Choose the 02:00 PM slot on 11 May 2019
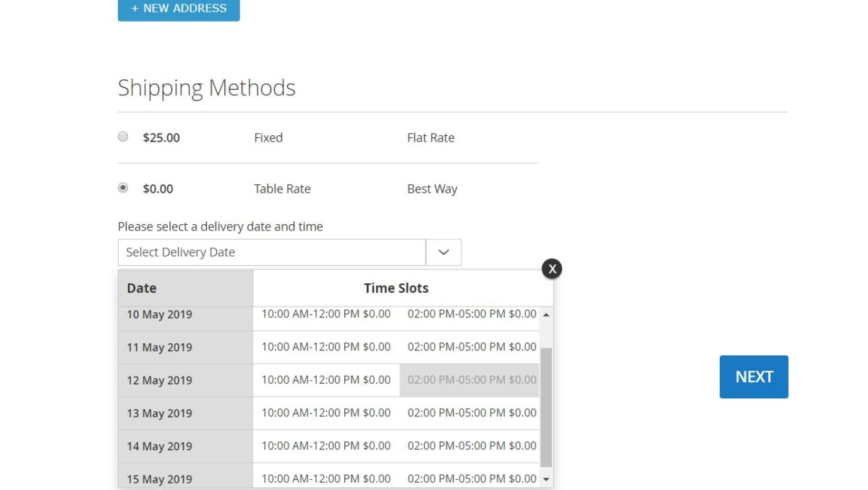Image resolution: width=868 pixels, height=490 pixels. coord(470,347)
